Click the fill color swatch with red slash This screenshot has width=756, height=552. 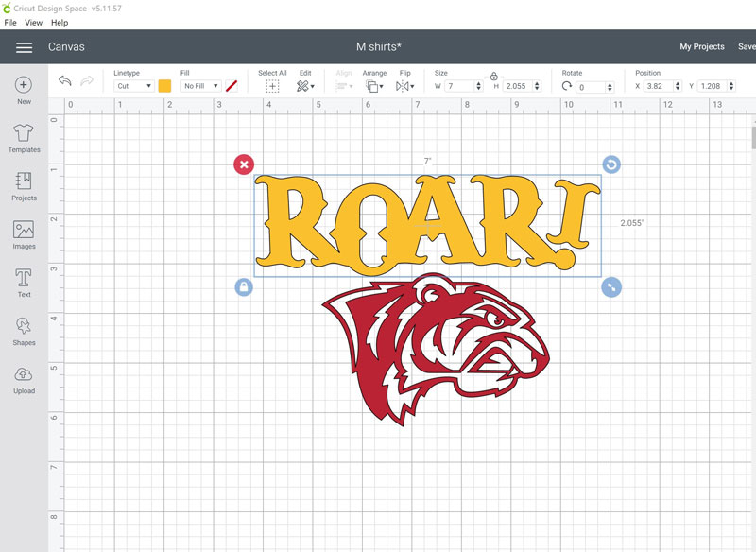(232, 86)
